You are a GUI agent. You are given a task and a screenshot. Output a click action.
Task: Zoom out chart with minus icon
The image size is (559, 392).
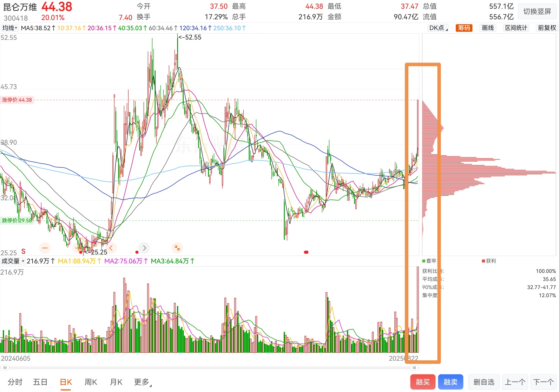tap(45, 248)
